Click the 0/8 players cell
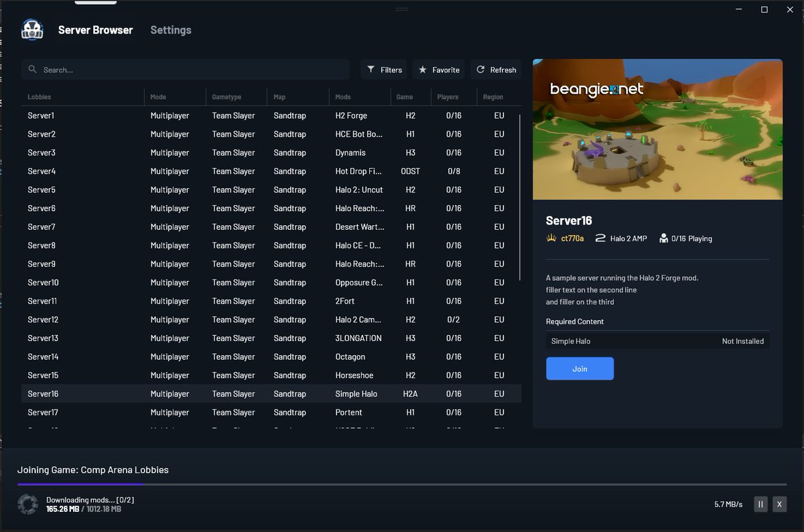The height and width of the screenshot is (532, 804). click(x=454, y=172)
